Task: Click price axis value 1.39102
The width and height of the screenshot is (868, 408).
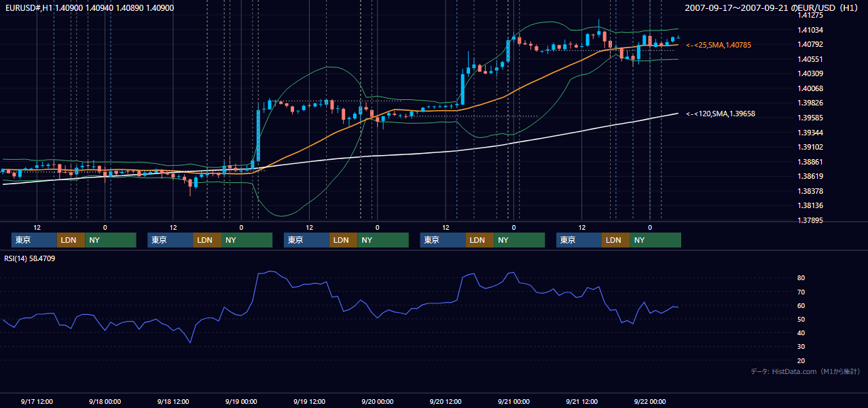Action: tap(810, 147)
